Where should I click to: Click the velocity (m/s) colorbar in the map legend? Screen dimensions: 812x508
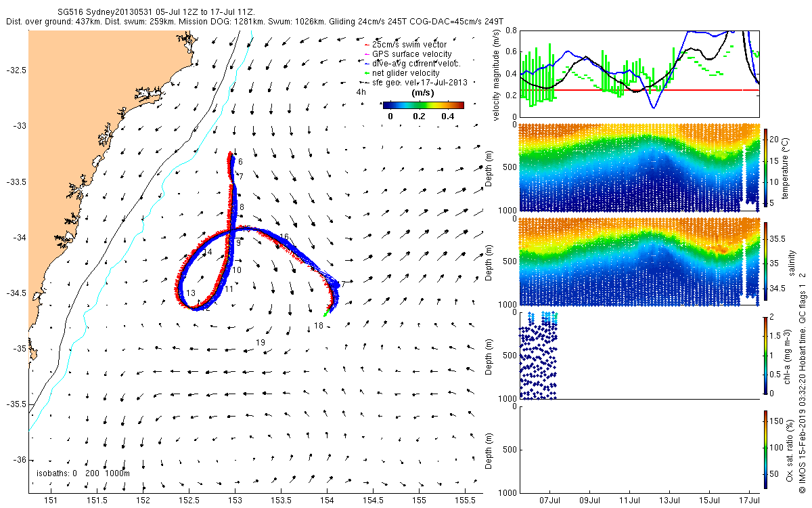(423, 105)
